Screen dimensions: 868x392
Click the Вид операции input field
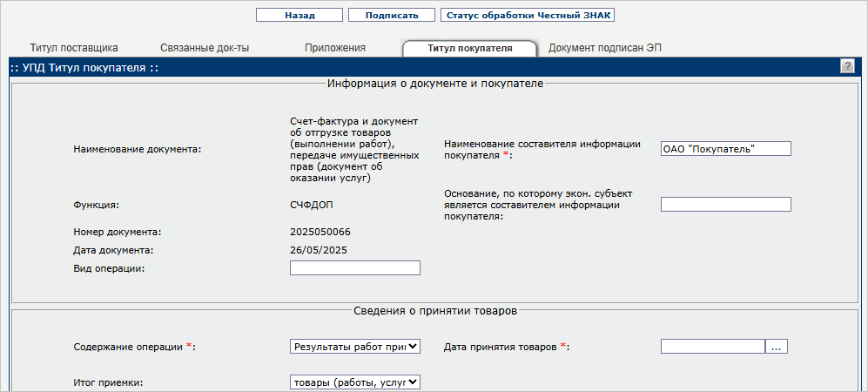[354, 267]
